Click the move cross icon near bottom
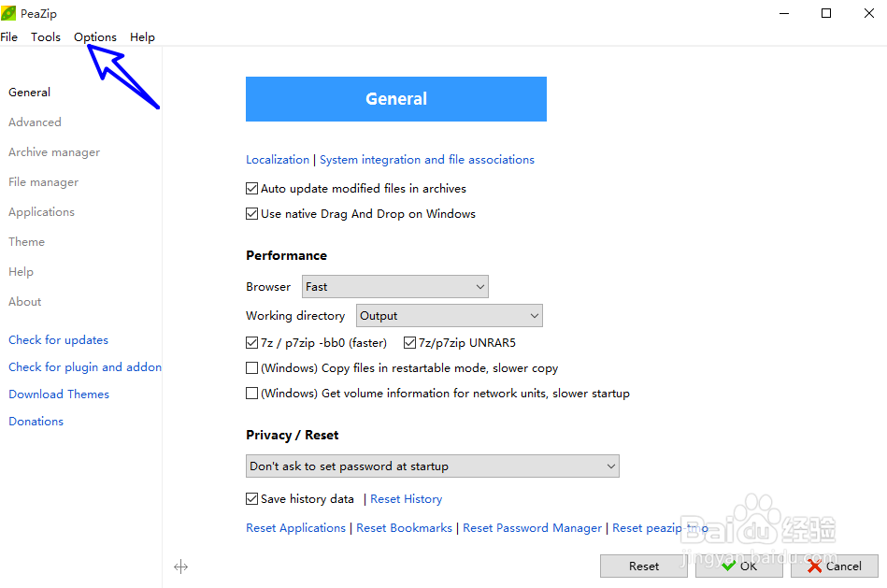The width and height of the screenshot is (887, 588). (x=181, y=566)
